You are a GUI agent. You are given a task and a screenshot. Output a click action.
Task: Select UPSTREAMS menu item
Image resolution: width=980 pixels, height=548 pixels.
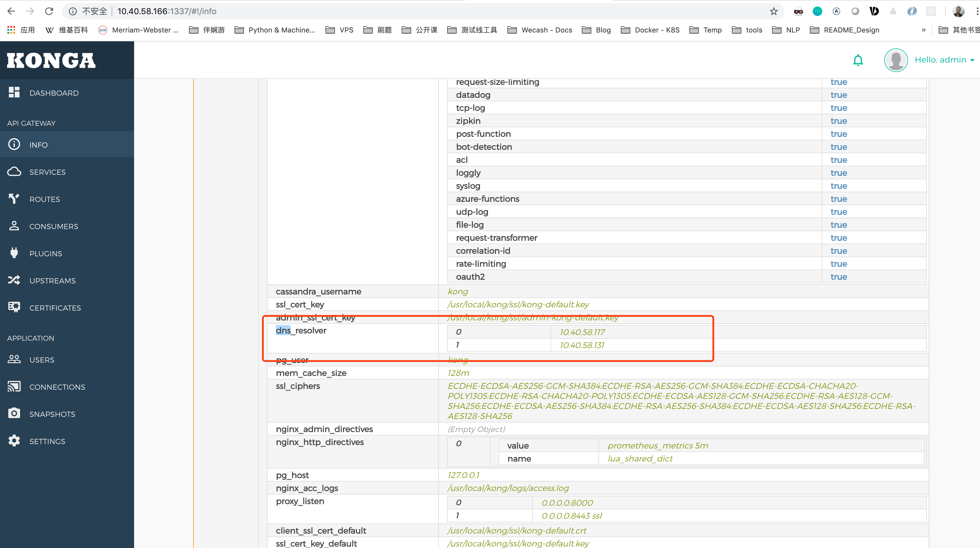[53, 281]
